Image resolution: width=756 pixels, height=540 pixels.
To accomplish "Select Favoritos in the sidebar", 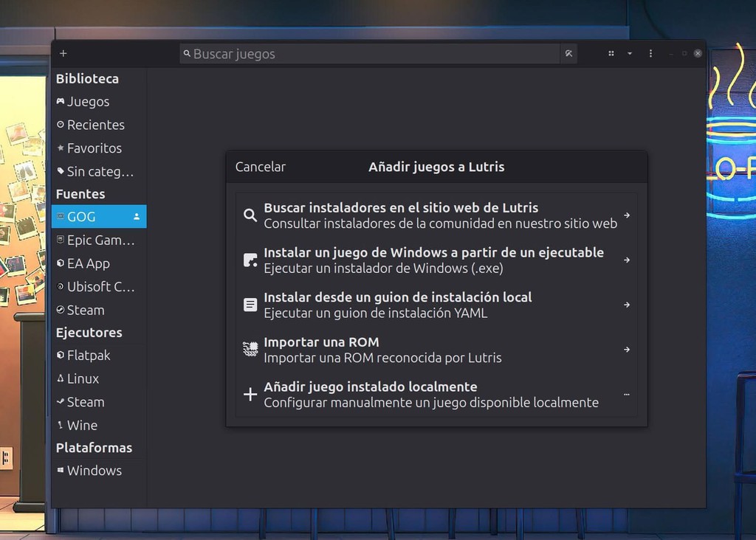I will coord(99,148).
